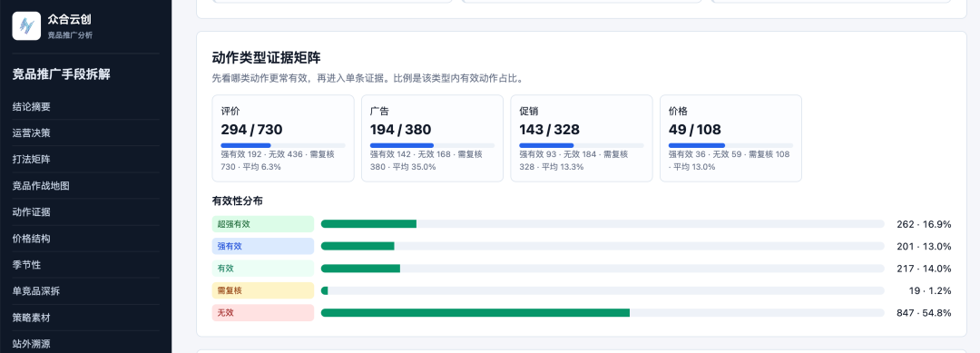980x353 pixels.
Task: Click the 促销 card progress bar
Action: tap(582, 145)
